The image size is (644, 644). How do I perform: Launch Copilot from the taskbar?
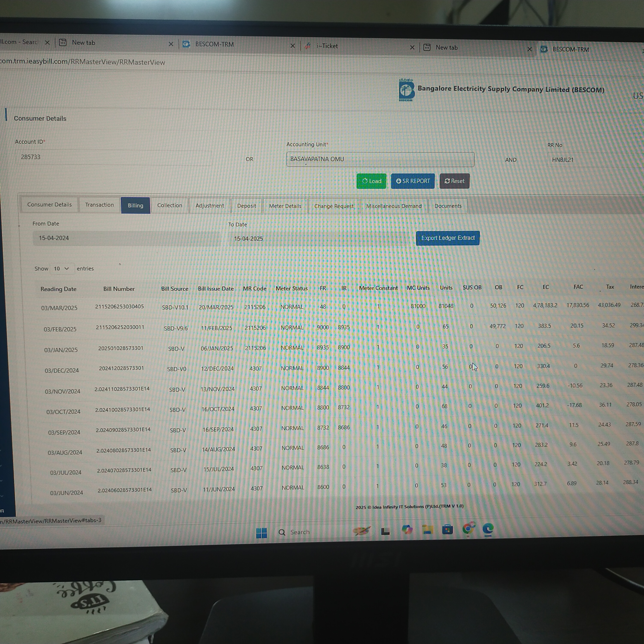pyautogui.click(x=407, y=530)
